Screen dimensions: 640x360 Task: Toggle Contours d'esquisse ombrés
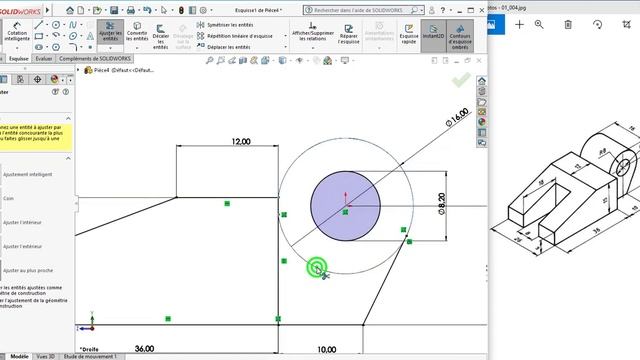[x=460, y=37]
